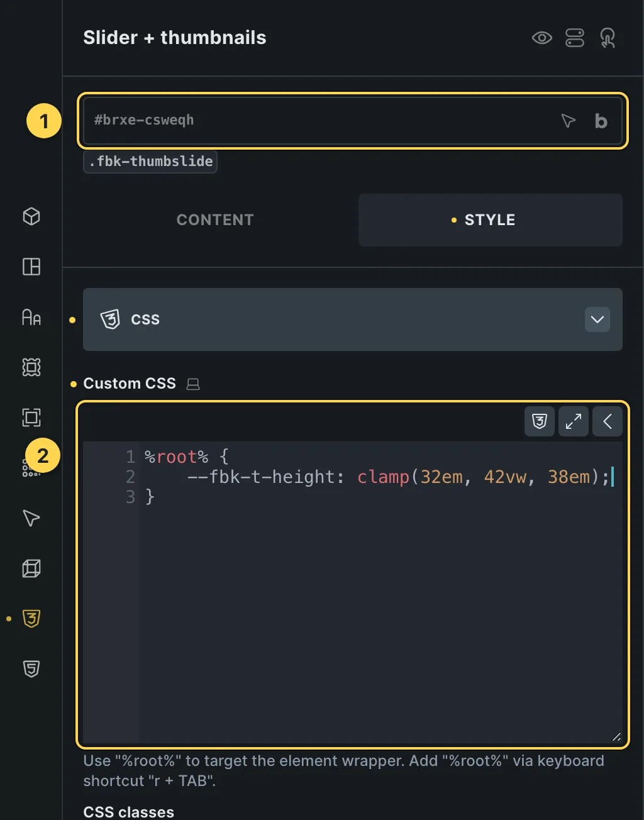Click the 'Slider + thumbnails' panel title
This screenshot has width=644, height=820.
click(x=175, y=38)
